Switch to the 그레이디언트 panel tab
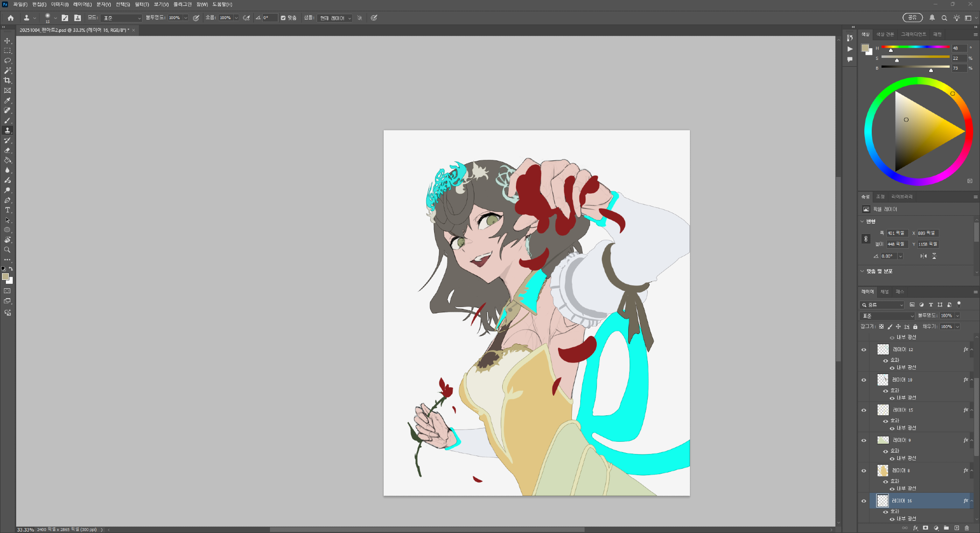Screen dimensions: 980x533 tap(913, 34)
